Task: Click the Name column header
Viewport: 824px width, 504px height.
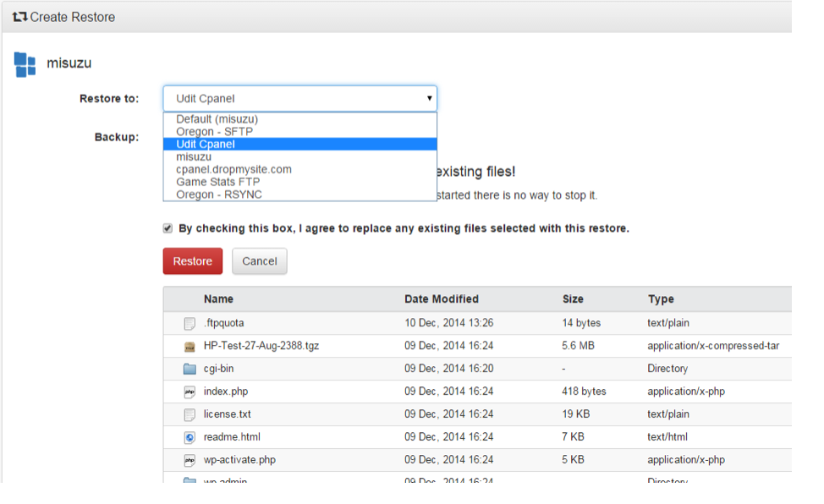Action: pyautogui.click(x=218, y=299)
